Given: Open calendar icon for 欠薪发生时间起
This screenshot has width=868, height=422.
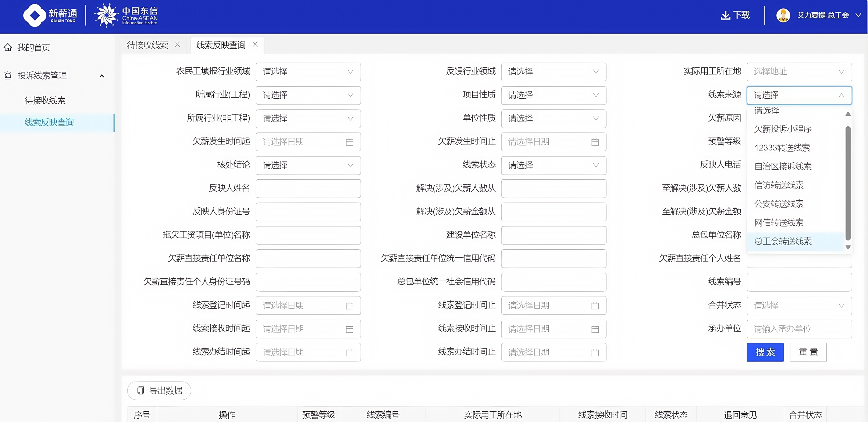Looking at the screenshot, I should [349, 142].
